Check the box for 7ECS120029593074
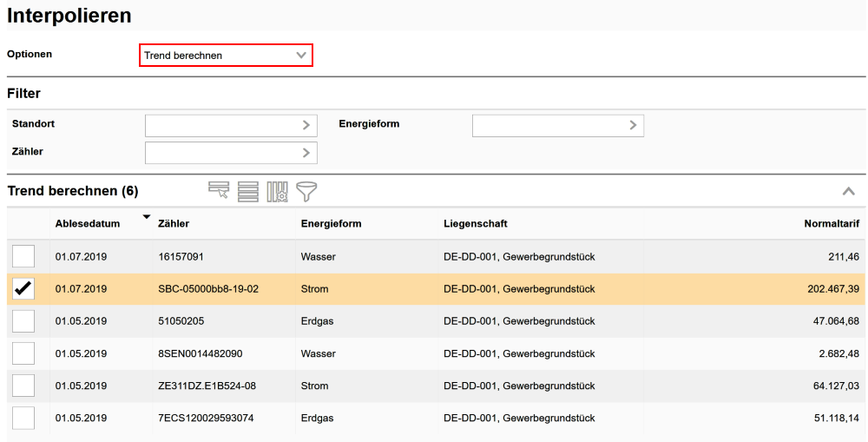Viewport: 868px width, 442px height. [23, 418]
